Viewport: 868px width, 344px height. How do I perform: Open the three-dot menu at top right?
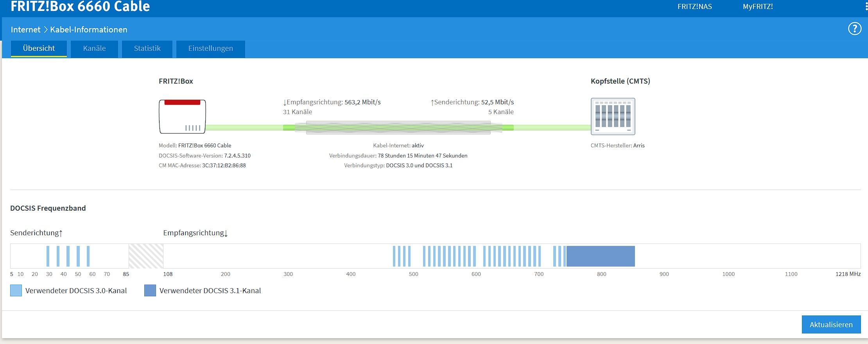click(x=866, y=7)
